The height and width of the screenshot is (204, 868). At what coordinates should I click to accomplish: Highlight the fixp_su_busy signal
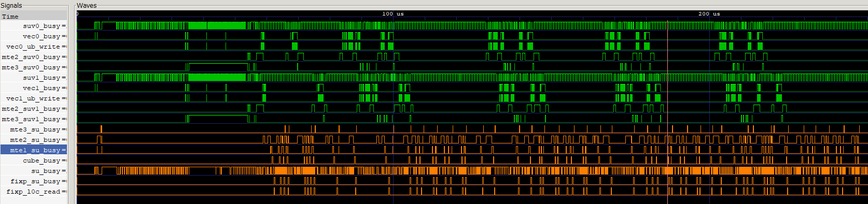pos(34,181)
